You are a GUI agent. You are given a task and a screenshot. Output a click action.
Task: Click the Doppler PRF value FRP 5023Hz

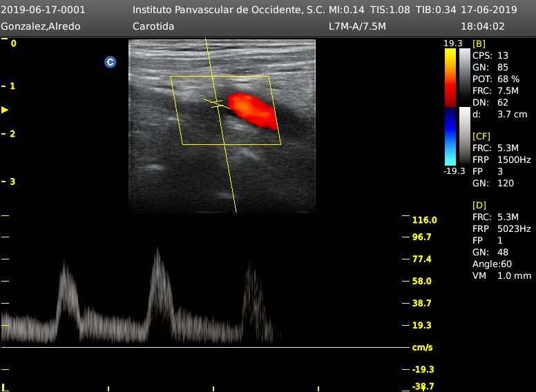501,228
